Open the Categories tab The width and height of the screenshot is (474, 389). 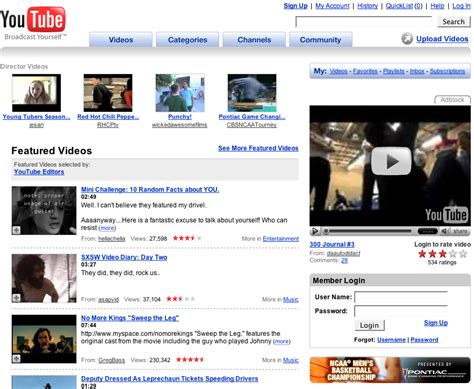(x=187, y=40)
